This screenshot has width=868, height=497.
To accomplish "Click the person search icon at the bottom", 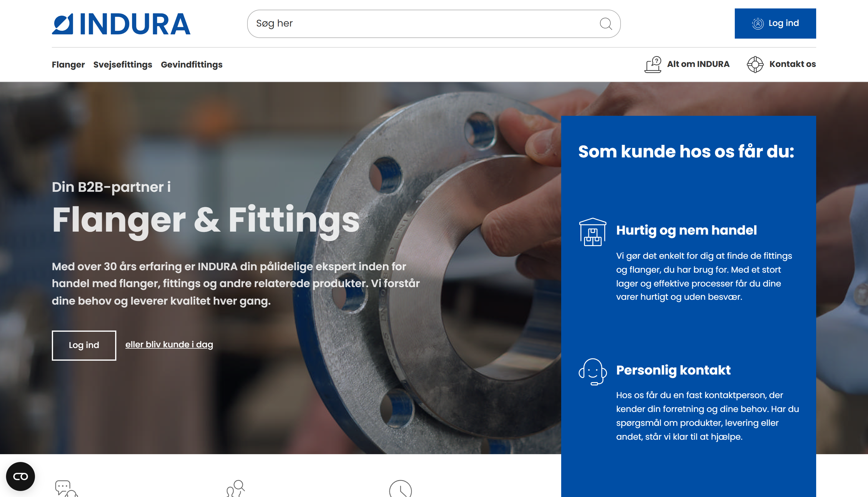I will coord(236,489).
